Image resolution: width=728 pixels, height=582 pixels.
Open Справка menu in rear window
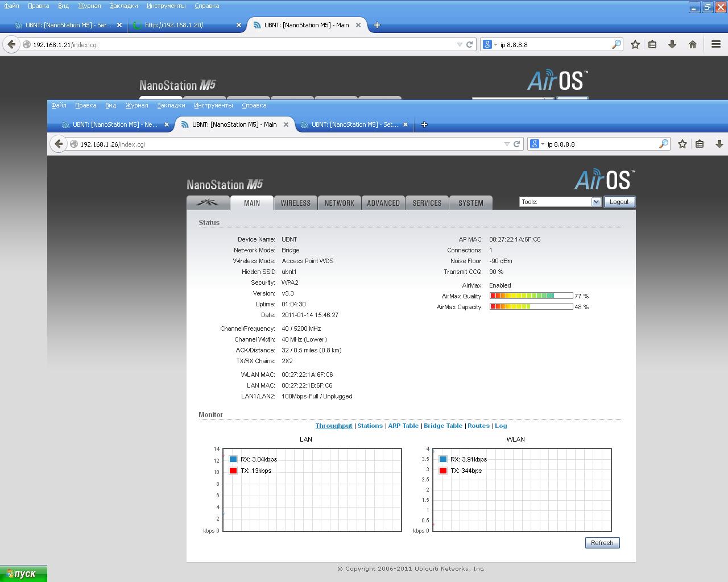pos(206,6)
